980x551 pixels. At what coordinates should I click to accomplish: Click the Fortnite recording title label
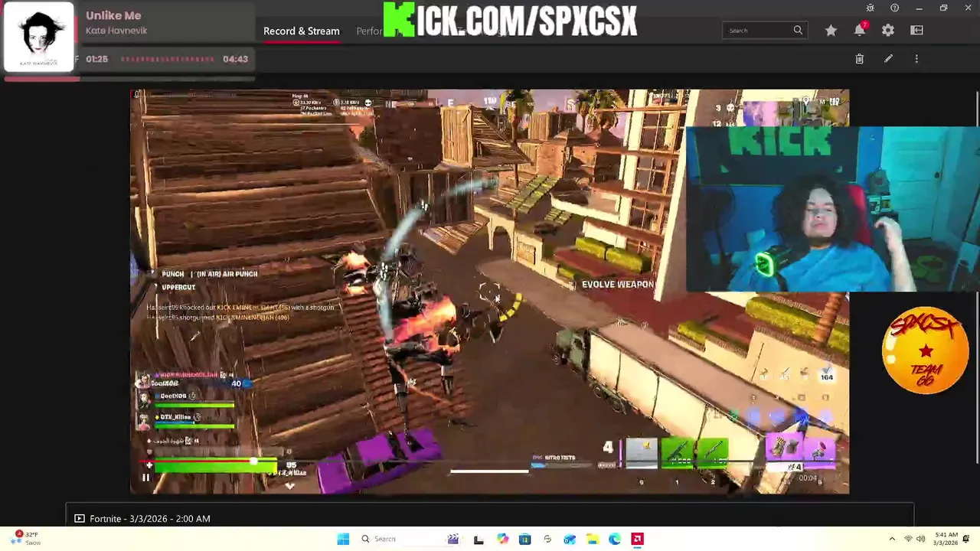tap(150, 519)
